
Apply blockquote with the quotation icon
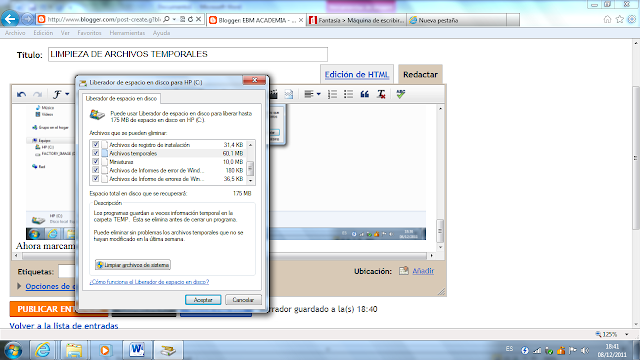pyautogui.click(x=364, y=94)
